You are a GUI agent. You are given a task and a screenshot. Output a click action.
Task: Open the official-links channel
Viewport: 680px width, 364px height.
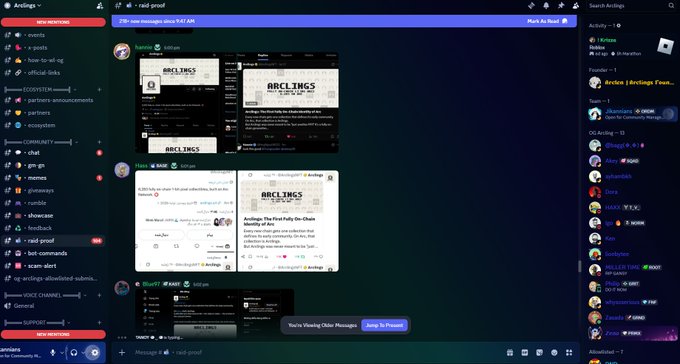53,73
